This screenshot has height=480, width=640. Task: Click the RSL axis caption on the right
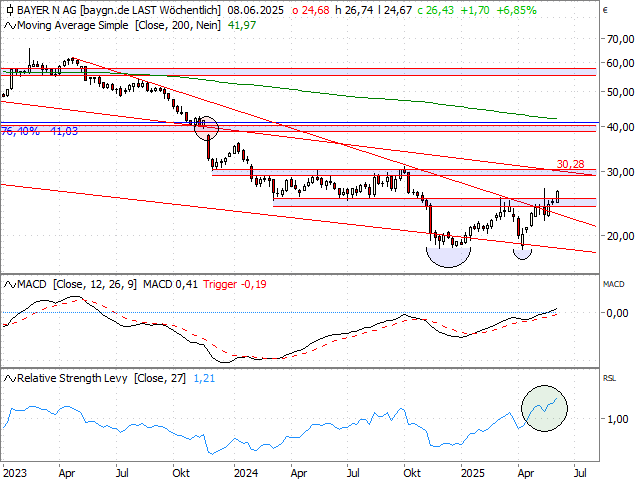click(x=609, y=378)
